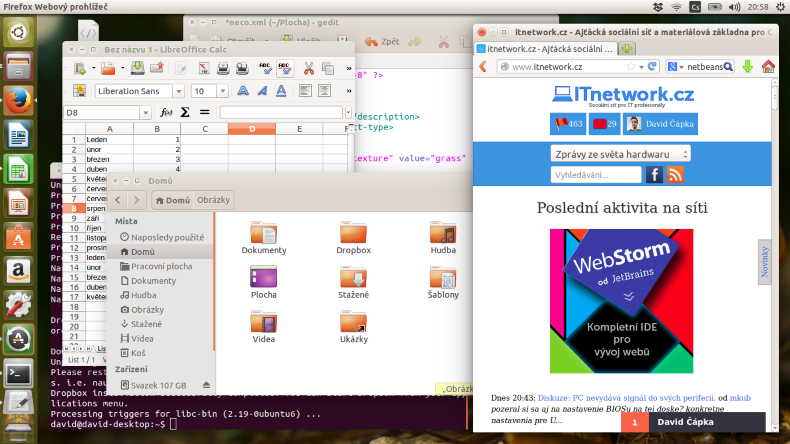Click the Cut scissors icon in Calc
Viewport: 790px width, 444px height.
click(308, 69)
